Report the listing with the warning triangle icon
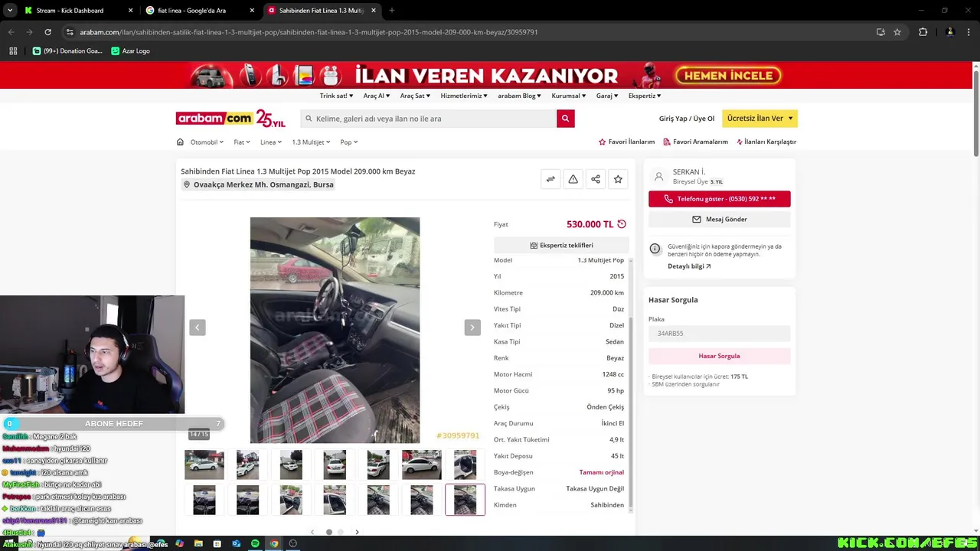Image resolution: width=980 pixels, height=551 pixels. click(573, 179)
